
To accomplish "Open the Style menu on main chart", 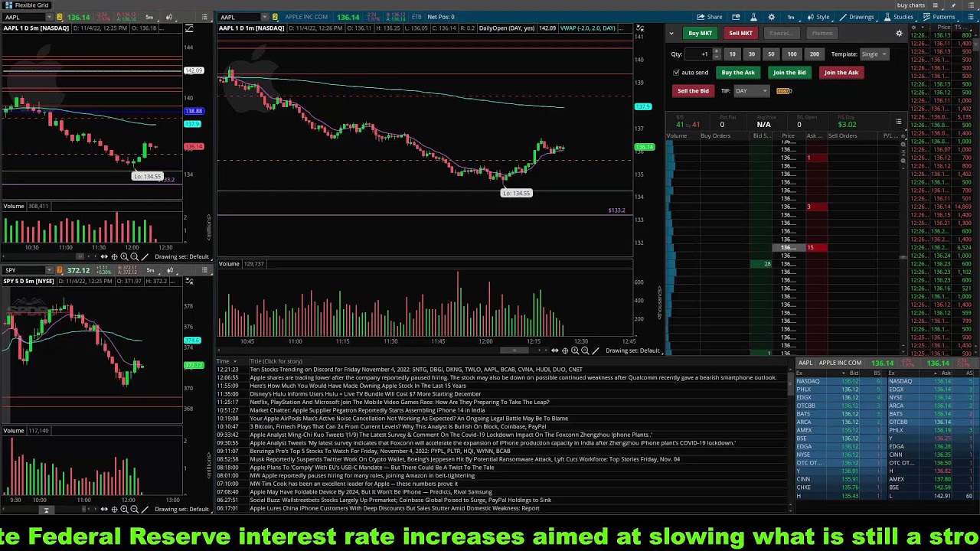I will pyautogui.click(x=818, y=17).
